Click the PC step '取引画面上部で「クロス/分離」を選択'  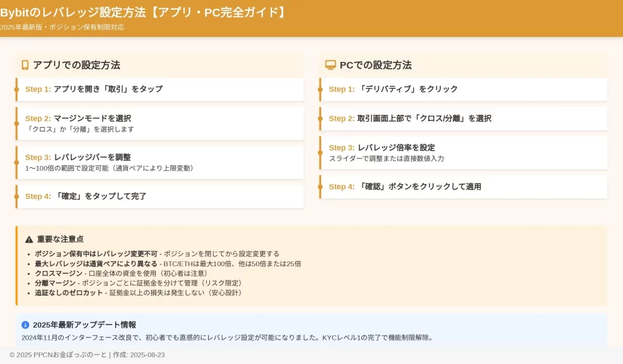coord(424,118)
